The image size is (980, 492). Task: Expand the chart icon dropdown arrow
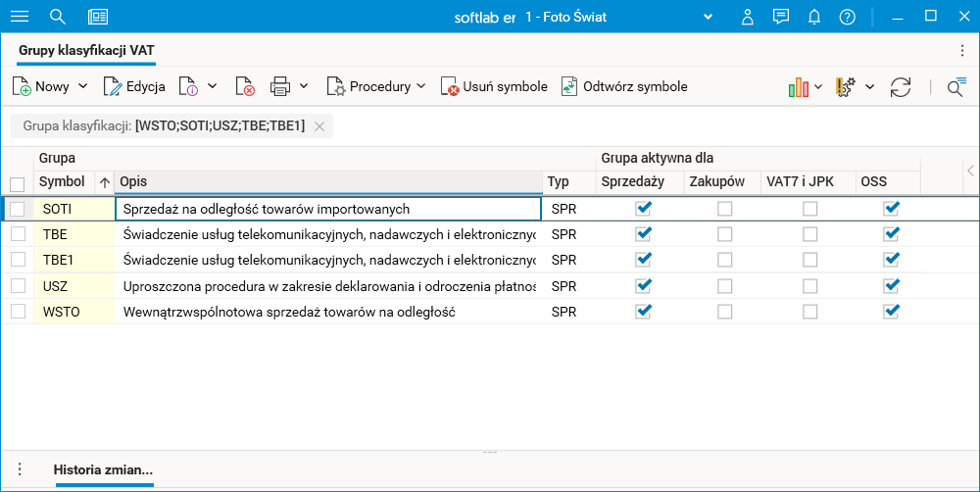818,87
